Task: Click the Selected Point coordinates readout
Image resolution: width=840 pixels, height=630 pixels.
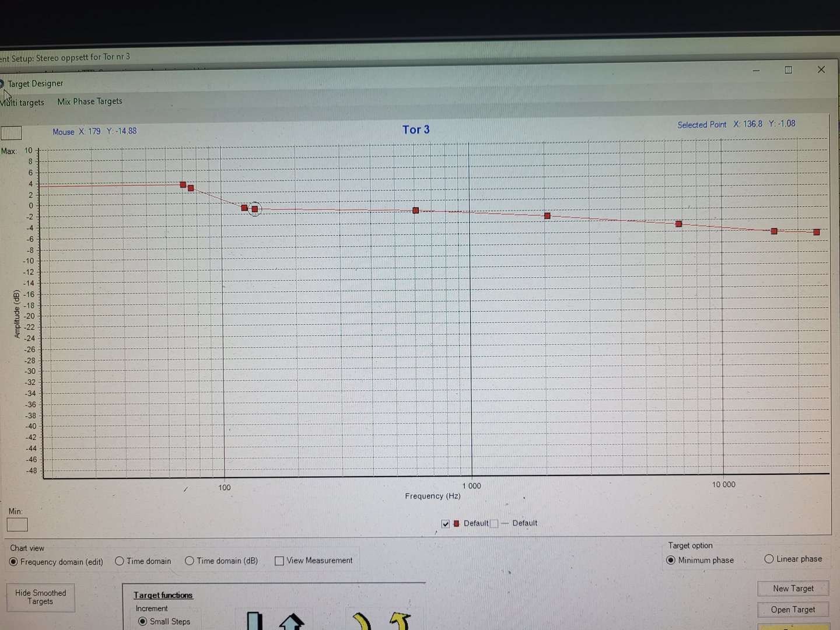Action: [736, 124]
